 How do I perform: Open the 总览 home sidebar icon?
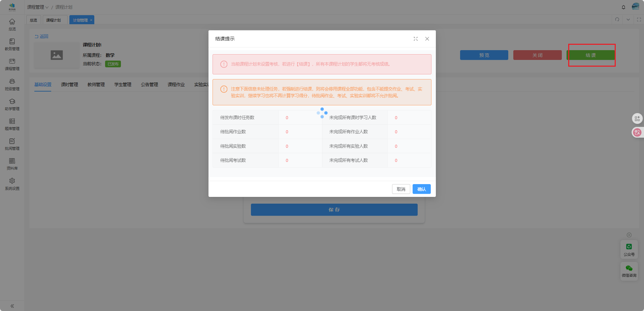(x=12, y=25)
